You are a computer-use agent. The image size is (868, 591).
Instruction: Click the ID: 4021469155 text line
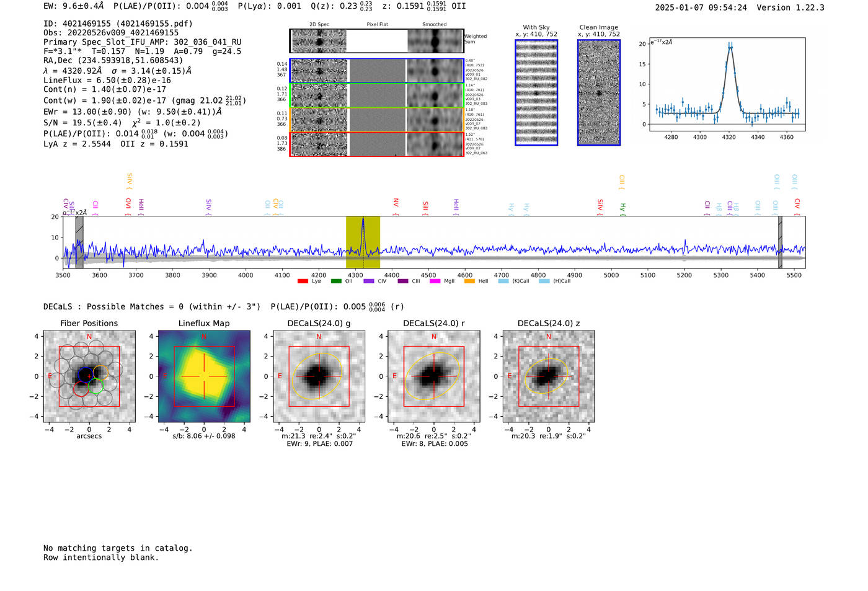[118, 24]
